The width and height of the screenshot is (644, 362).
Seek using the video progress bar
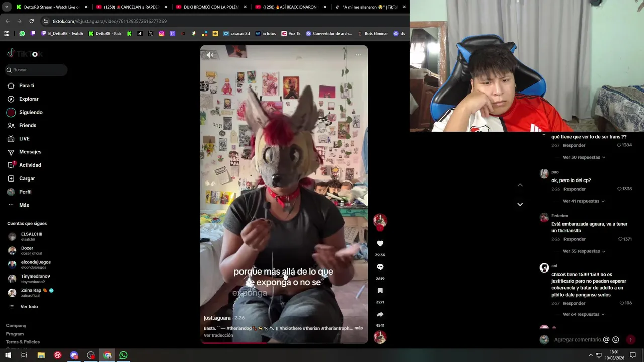point(284,343)
